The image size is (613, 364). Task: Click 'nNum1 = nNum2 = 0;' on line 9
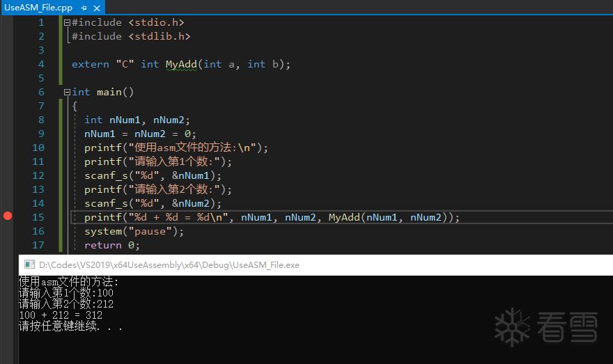(140, 134)
